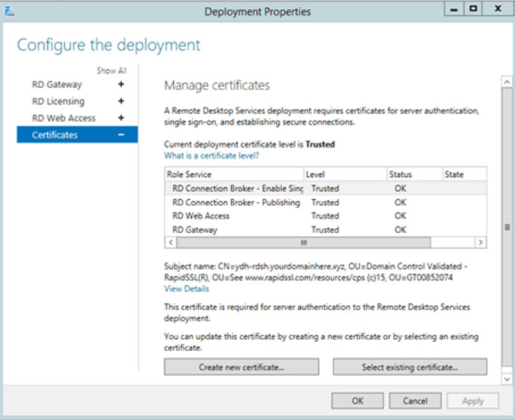The height and width of the screenshot is (420, 515).
Task: Open What is a certificate level link
Action: point(211,155)
